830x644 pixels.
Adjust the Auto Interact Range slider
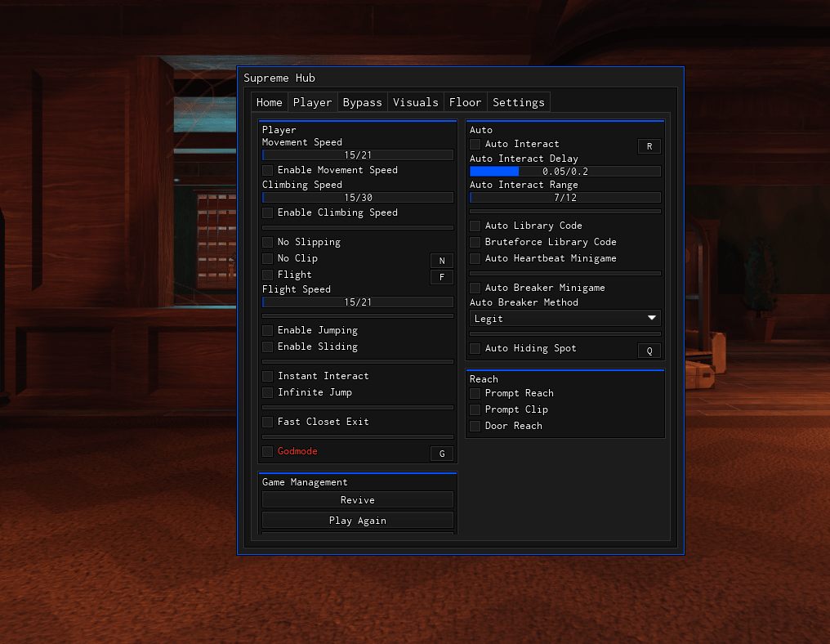click(x=565, y=198)
